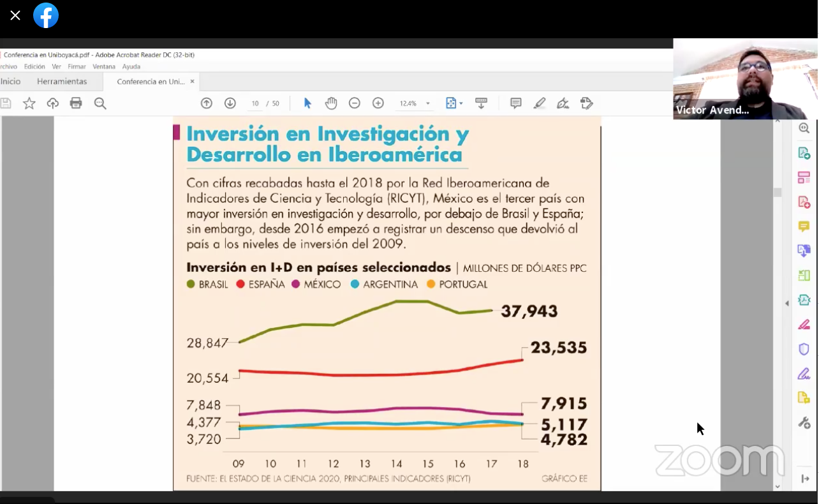The height and width of the screenshot is (504, 819).
Task: Click the vertical scrollbar thumb
Action: (x=778, y=192)
